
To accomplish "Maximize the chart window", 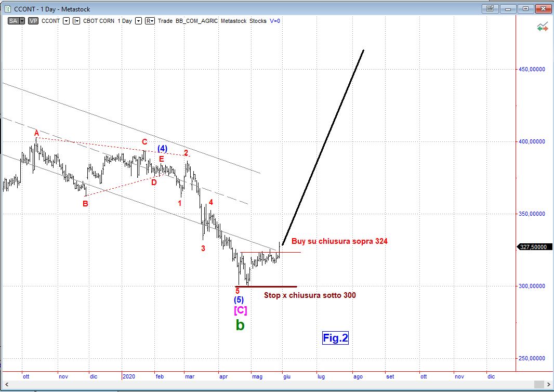I will [x=526, y=9].
